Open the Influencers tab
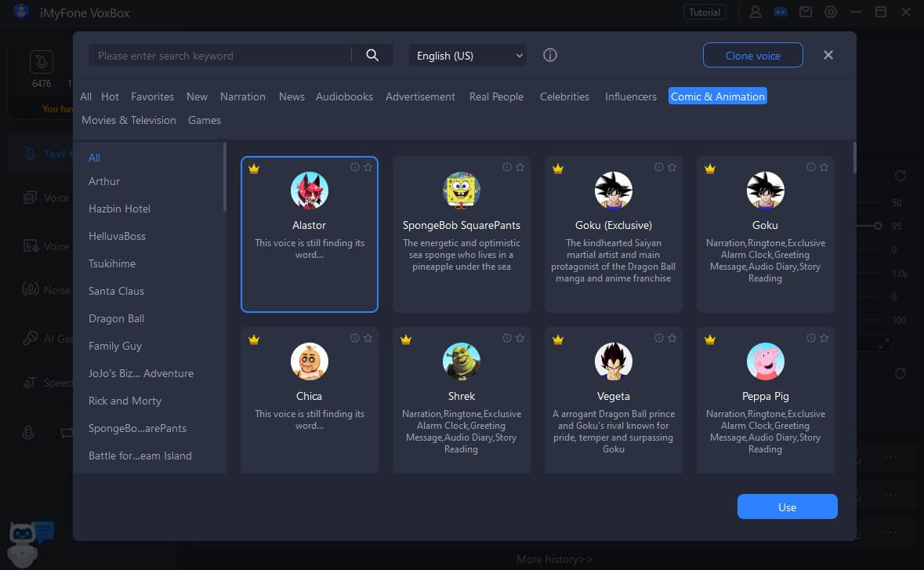Image resolution: width=924 pixels, height=570 pixels. click(631, 96)
